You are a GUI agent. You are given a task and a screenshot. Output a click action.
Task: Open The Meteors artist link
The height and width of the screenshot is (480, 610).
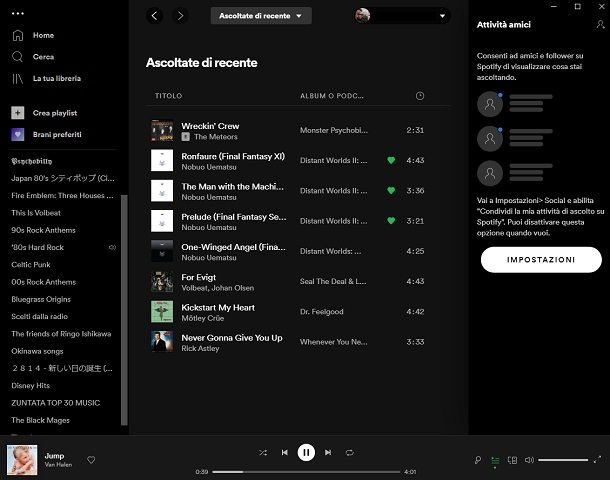tap(216, 137)
